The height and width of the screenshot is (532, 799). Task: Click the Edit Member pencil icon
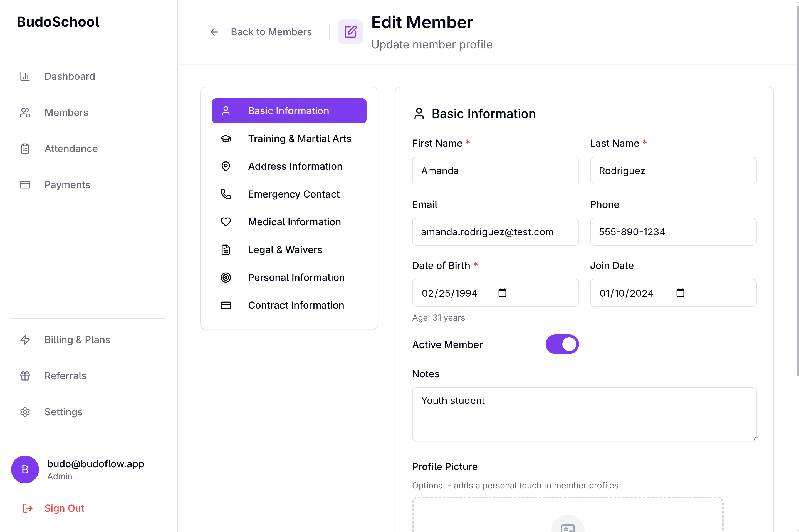[x=350, y=32]
